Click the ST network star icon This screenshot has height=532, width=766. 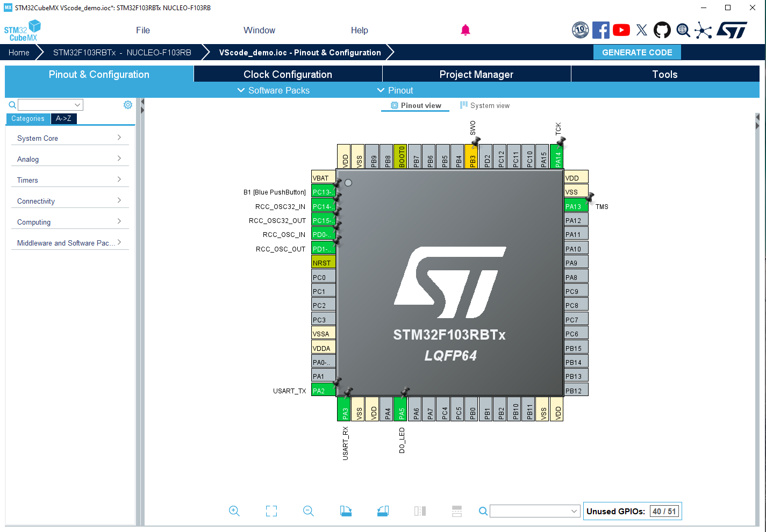click(x=703, y=30)
